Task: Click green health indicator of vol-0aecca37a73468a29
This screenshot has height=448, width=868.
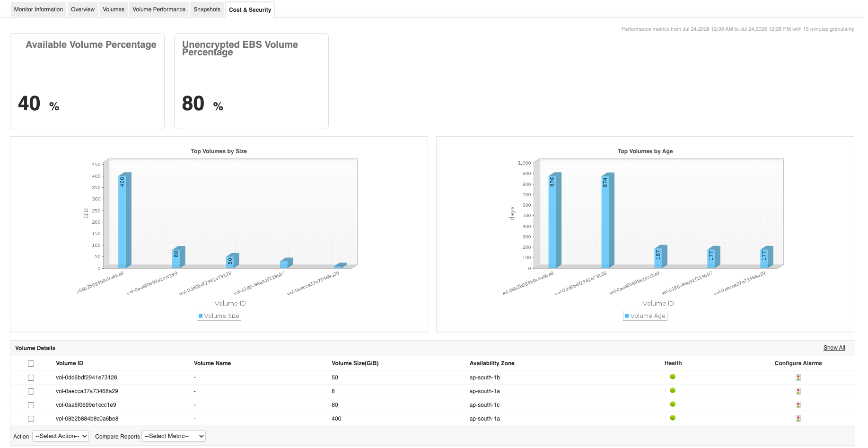Action: 673,390
